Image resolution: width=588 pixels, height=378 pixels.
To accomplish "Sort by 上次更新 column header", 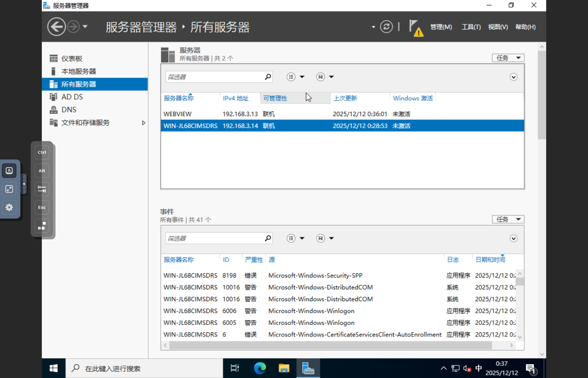I will pos(345,98).
